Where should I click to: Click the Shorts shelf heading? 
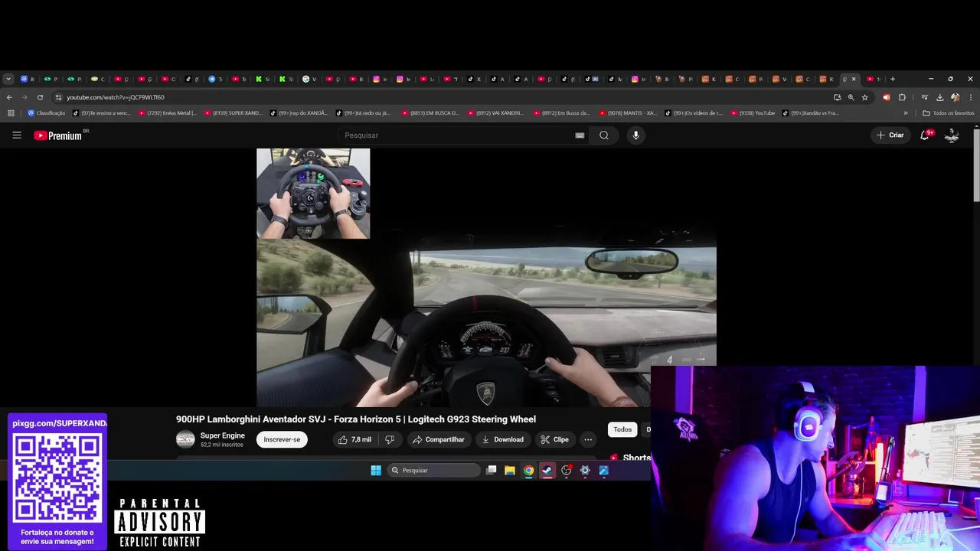[636, 458]
